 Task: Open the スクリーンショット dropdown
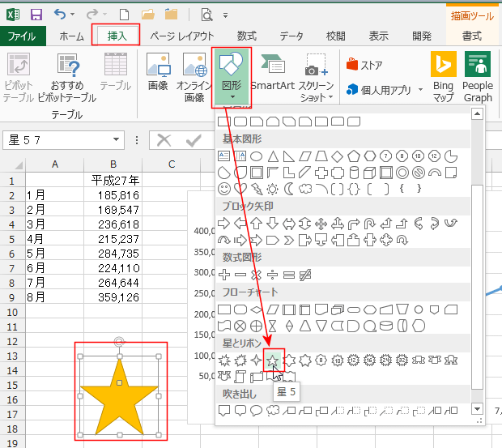point(316,78)
